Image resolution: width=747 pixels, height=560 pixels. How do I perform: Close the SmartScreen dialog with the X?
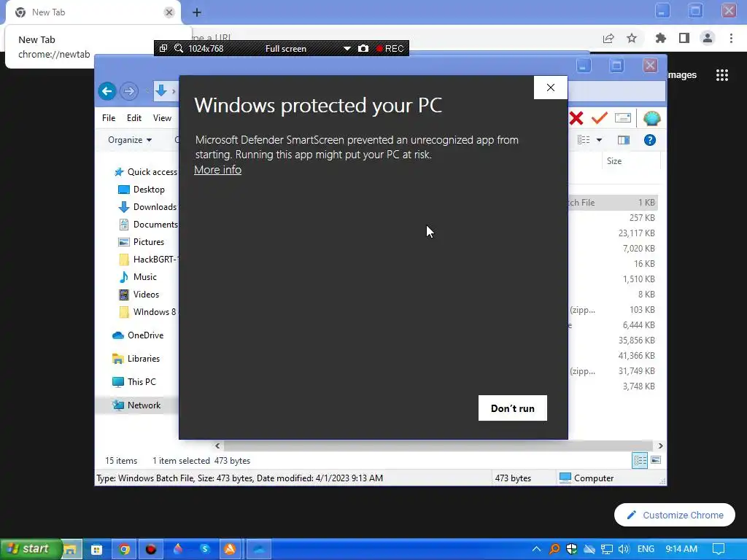550,87
